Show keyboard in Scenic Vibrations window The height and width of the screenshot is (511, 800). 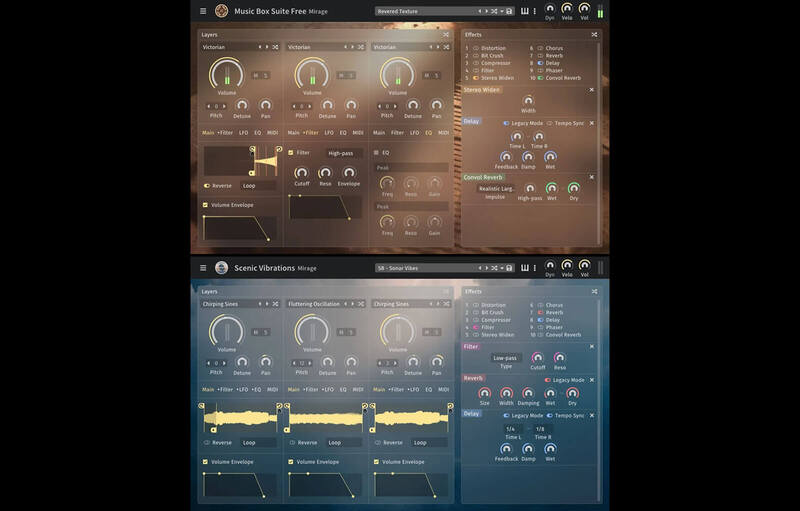tap(524, 268)
